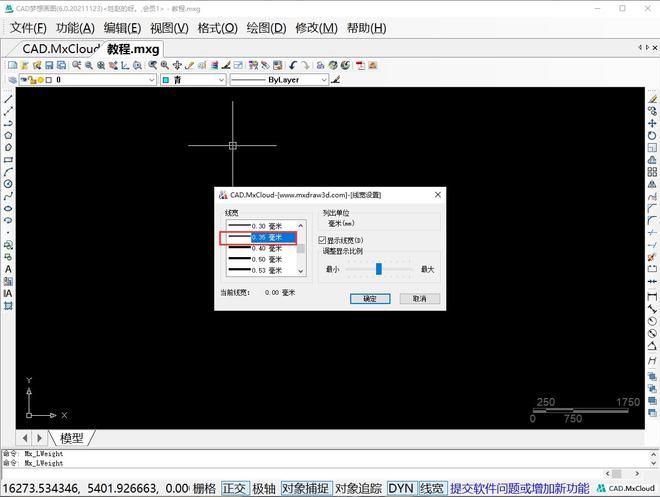Click the PDF export toolbar icon
The height and width of the screenshot is (497, 660).
pos(360,65)
